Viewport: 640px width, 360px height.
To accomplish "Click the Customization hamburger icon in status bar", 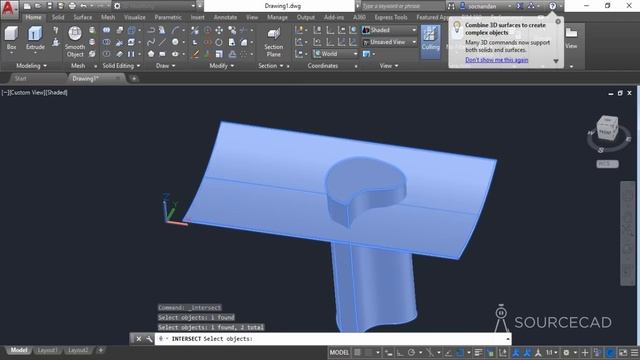I will (634, 352).
